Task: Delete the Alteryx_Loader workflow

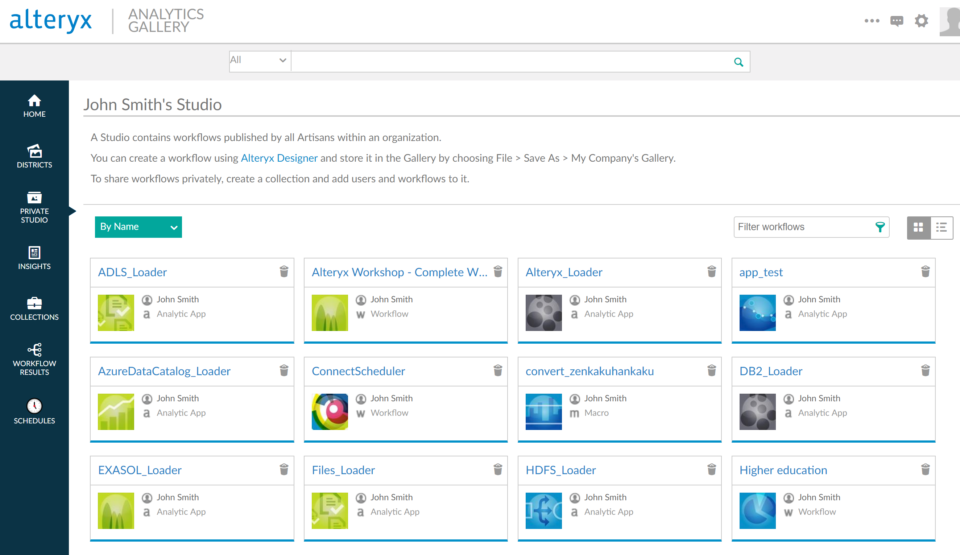Action: [711, 271]
